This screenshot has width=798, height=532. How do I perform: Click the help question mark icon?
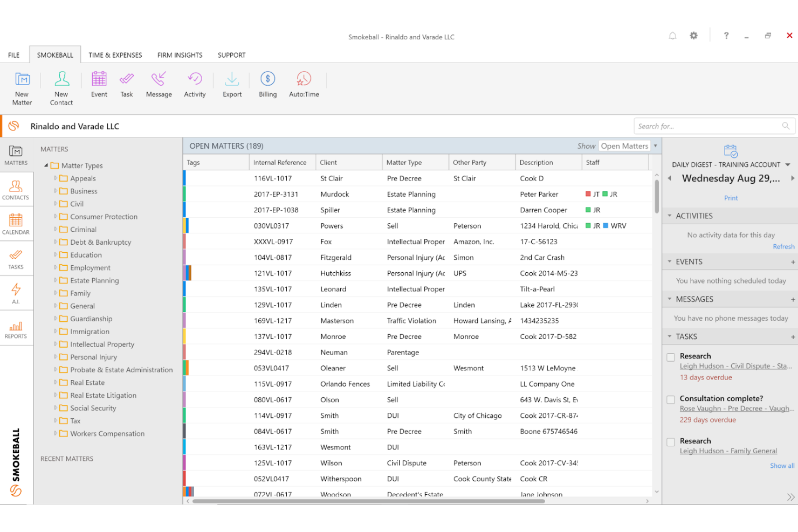coord(726,36)
